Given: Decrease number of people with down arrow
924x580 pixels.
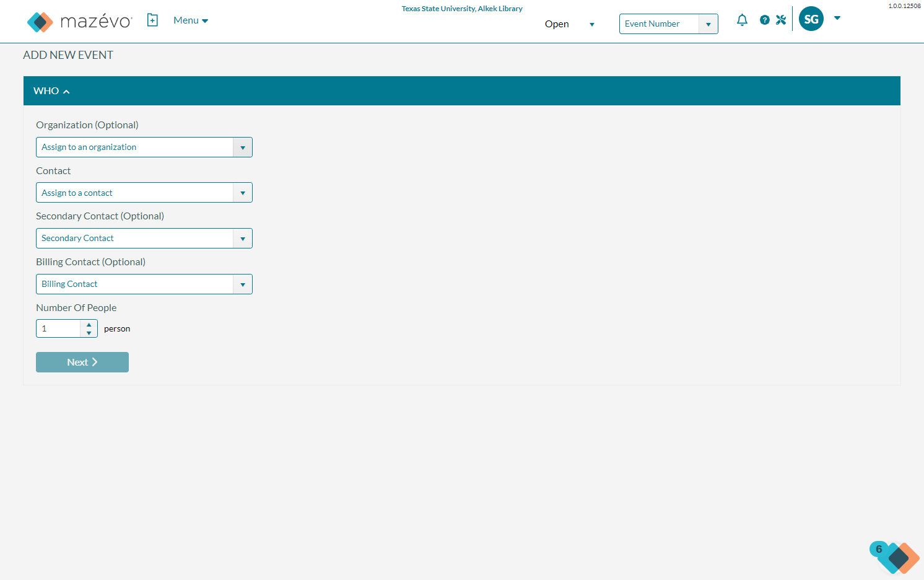Looking at the screenshot, I should coord(89,333).
